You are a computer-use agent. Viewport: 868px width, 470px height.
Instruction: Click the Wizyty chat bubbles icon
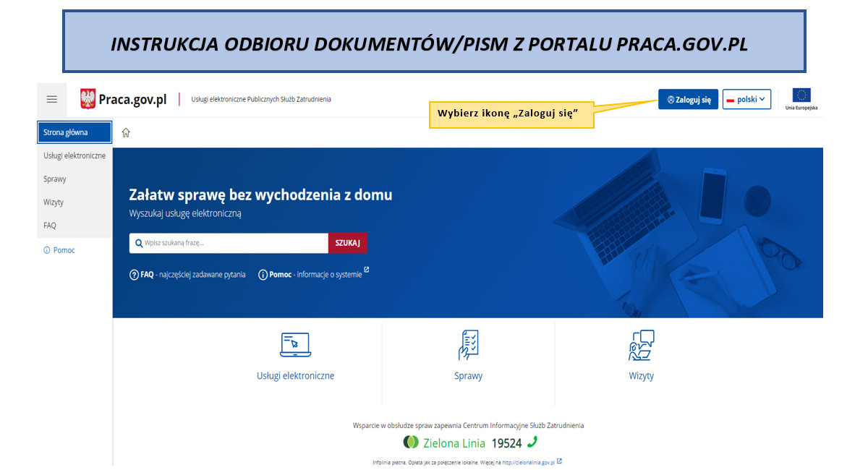pos(641,345)
